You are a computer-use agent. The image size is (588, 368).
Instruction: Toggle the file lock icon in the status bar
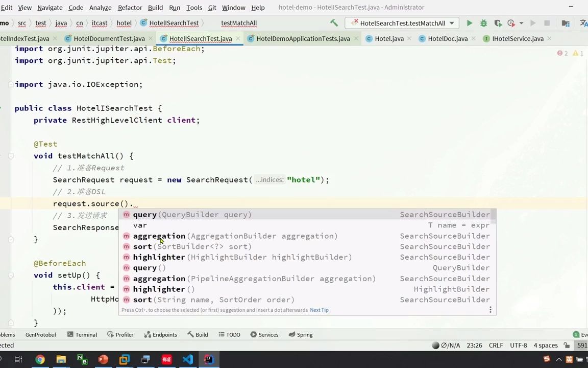click(x=567, y=345)
